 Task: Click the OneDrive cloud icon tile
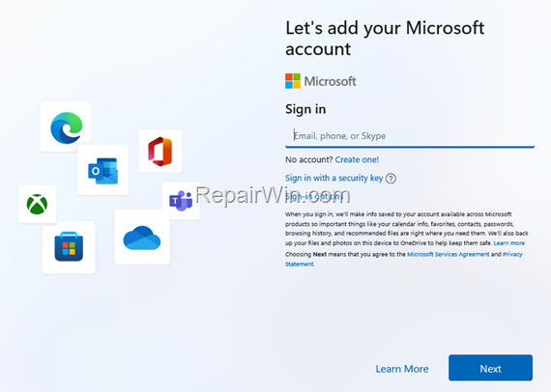coord(142,237)
